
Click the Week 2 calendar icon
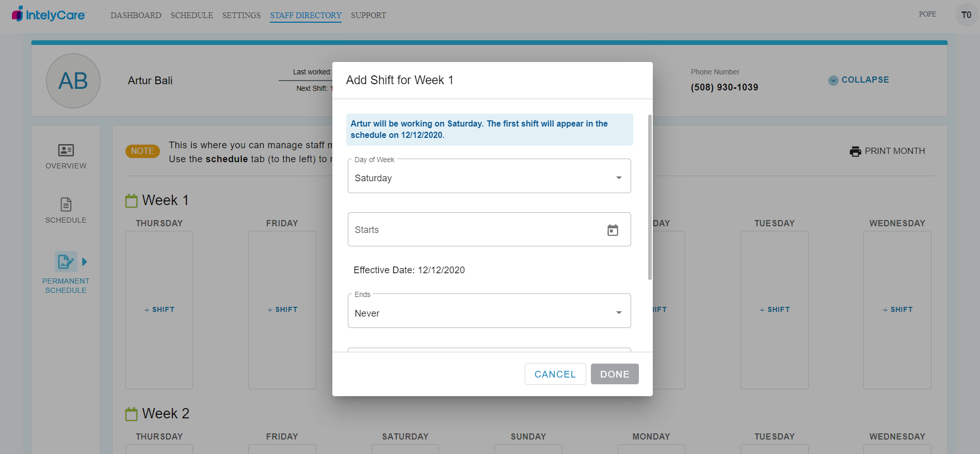point(132,414)
